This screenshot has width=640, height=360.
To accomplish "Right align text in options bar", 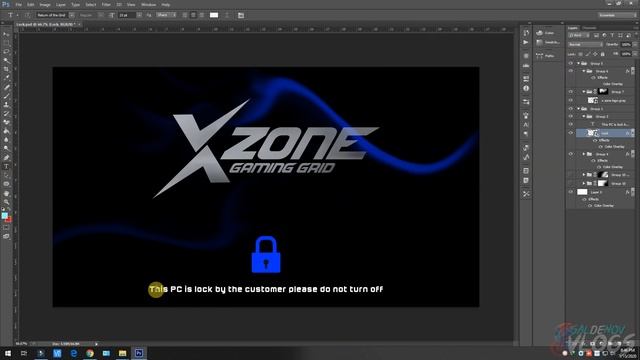I will click(x=202, y=15).
